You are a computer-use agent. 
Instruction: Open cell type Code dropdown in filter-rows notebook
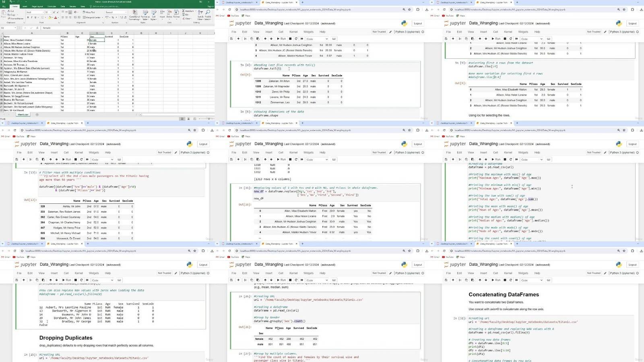pos(102,160)
